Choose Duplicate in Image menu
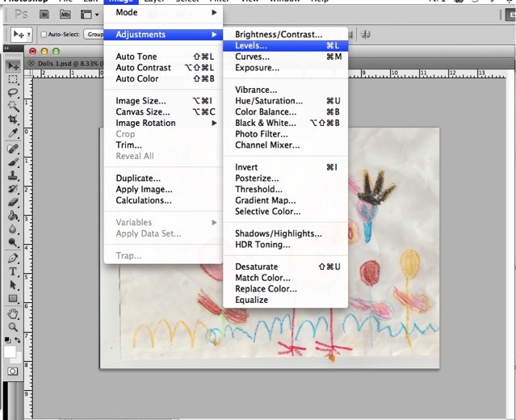Screen dimensions: 516x420 pos(163,178)
